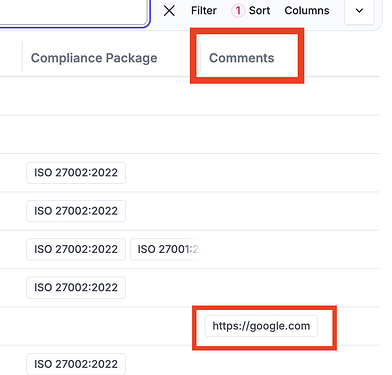The image size is (392, 375).
Task: Click ISO 27002:2022 tag above the google.com row
Action: [76, 288]
